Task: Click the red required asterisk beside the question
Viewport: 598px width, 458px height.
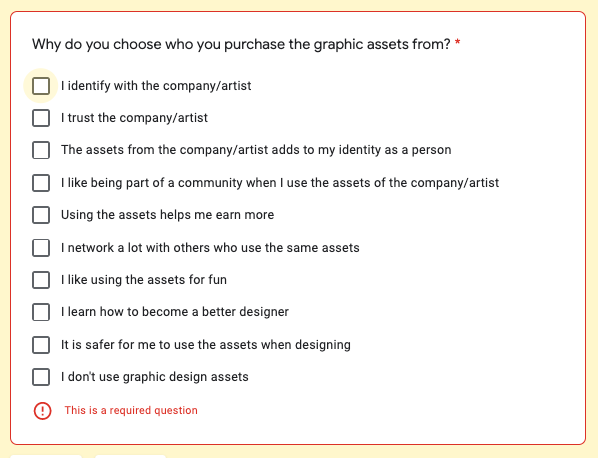Action: [x=457, y=43]
